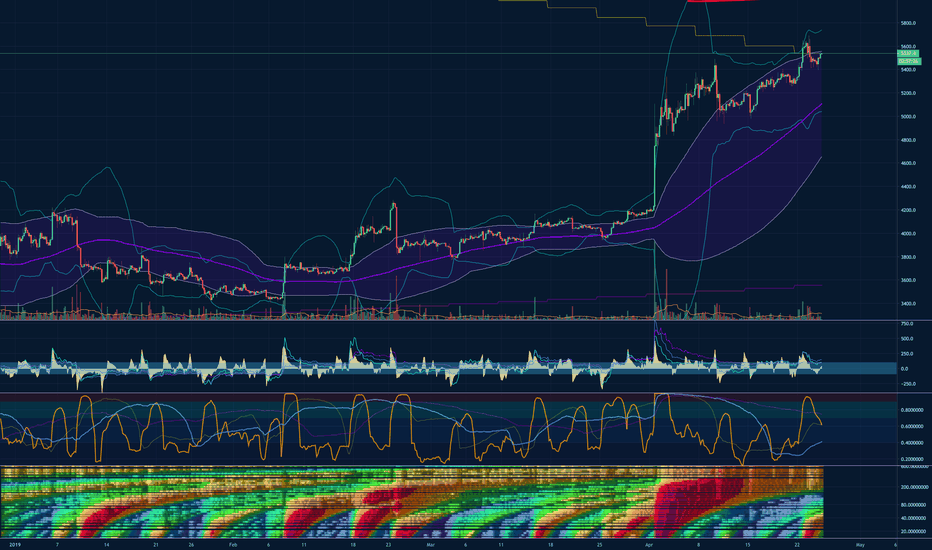932x550 pixels.
Task: Click the 22 date label on time axis
Action: [x=796, y=545]
